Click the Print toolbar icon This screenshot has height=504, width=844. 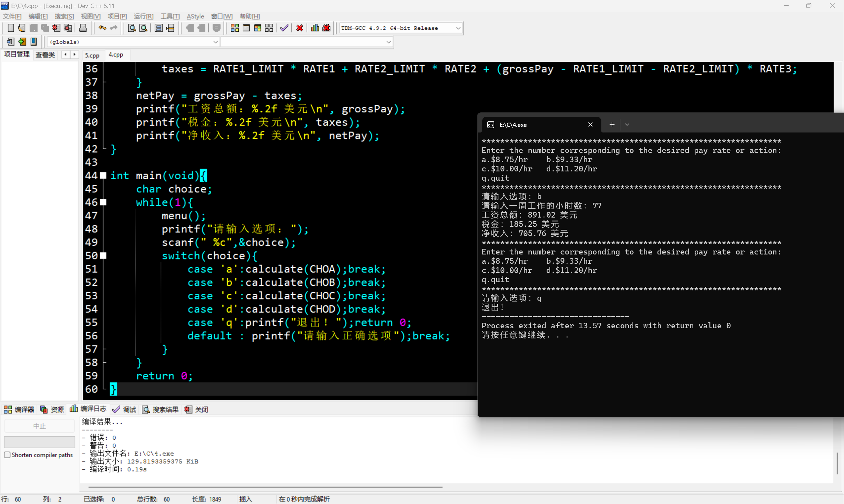pos(83,28)
